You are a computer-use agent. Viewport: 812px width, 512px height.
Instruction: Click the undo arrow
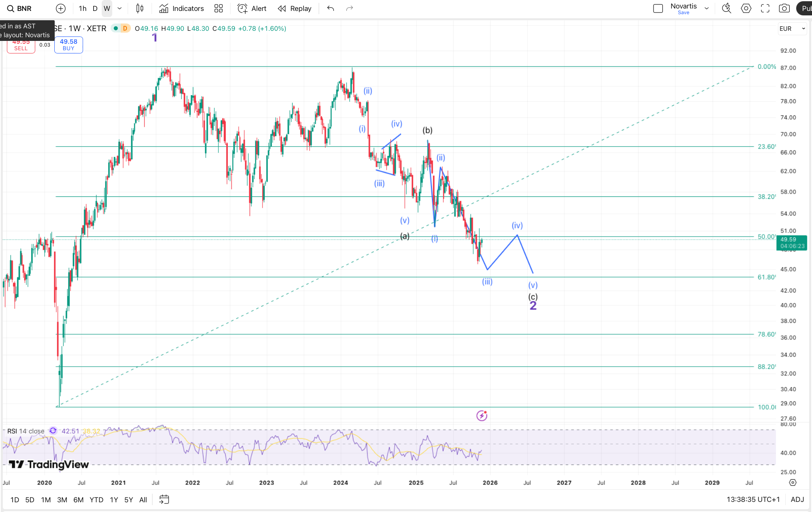[331, 9]
